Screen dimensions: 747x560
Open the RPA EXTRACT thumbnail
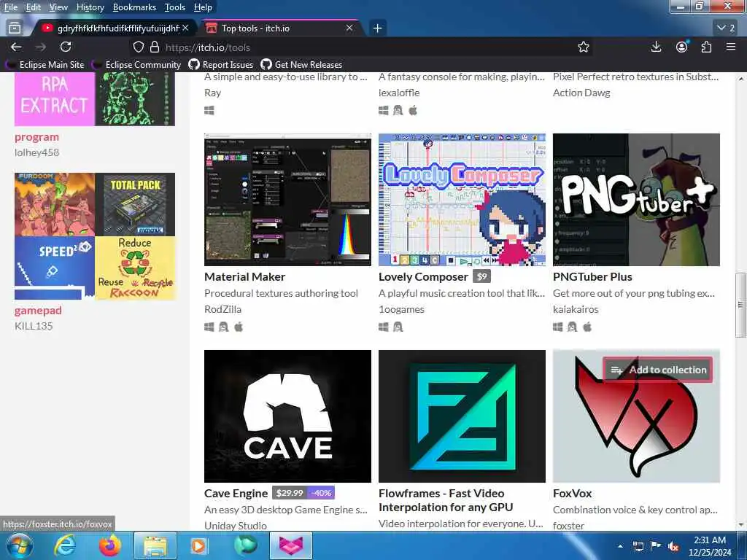pyautogui.click(x=54, y=99)
